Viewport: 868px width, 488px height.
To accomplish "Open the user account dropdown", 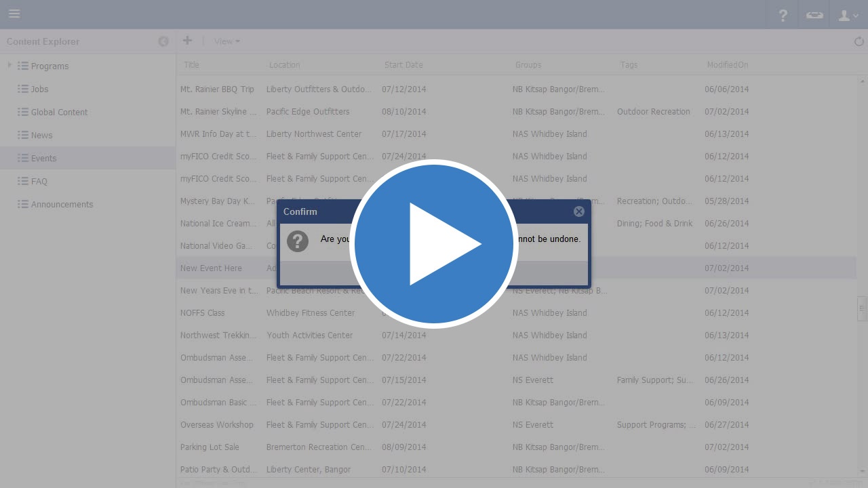I will [848, 15].
